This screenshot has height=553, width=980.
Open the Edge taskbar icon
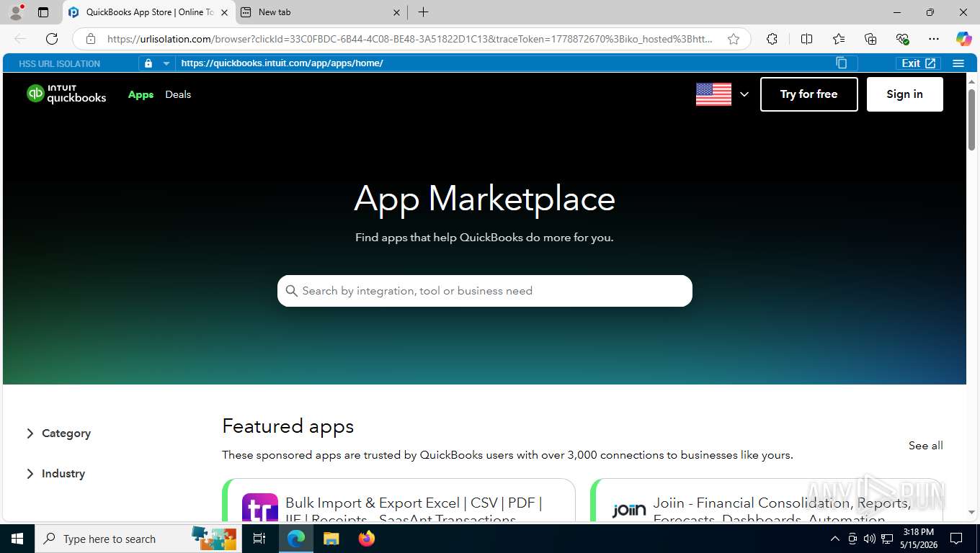[x=295, y=539]
